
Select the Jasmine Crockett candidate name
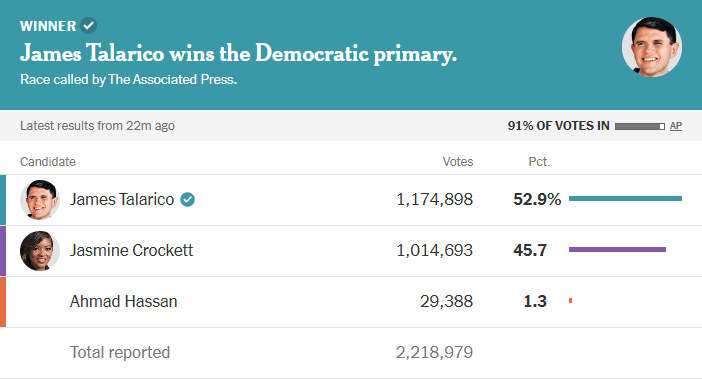(x=131, y=251)
